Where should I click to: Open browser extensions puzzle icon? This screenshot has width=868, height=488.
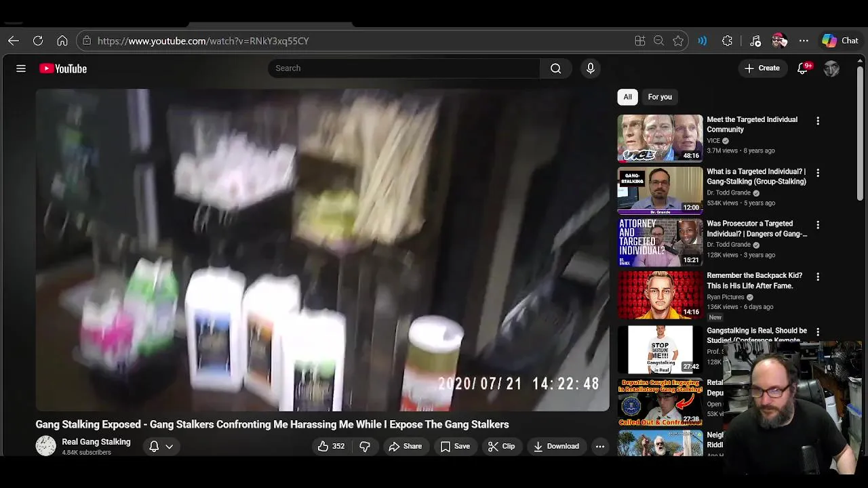click(727, 41)
